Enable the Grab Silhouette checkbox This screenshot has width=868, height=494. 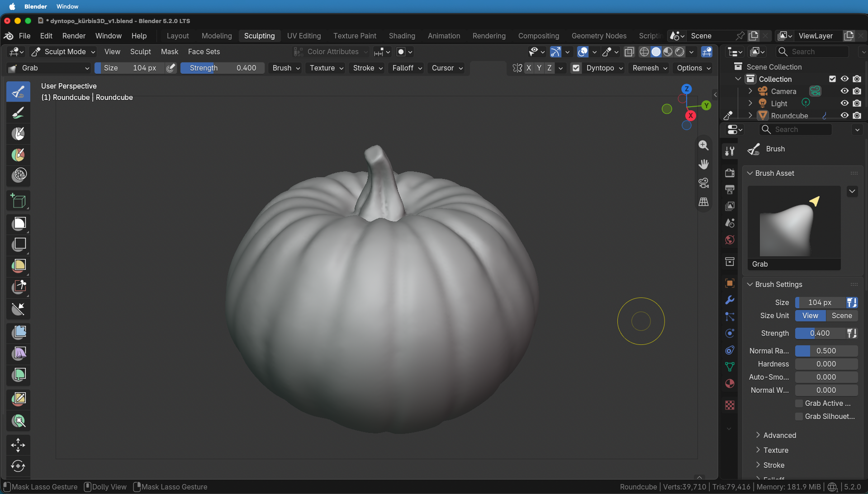(x=799, y=416)
